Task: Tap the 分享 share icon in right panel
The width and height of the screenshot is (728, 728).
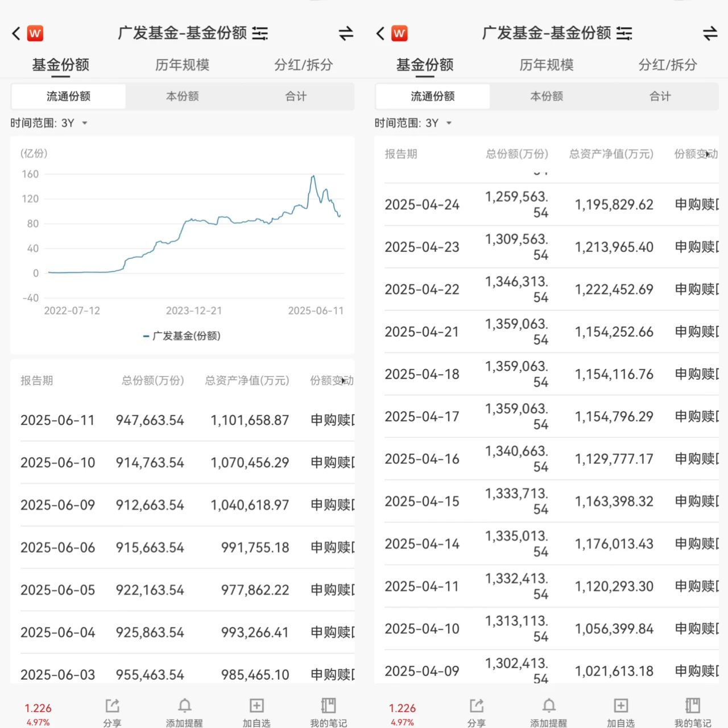Action: (x=476, y=706)
